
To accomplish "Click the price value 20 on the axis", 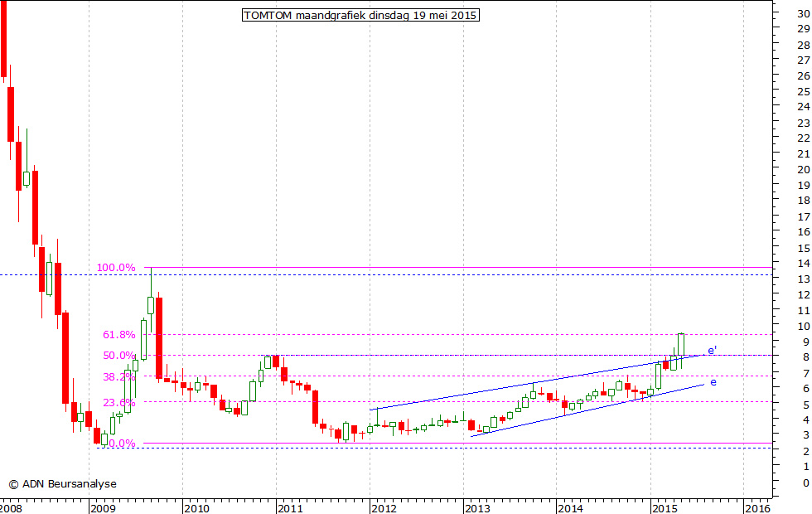I will coord(804,170).
